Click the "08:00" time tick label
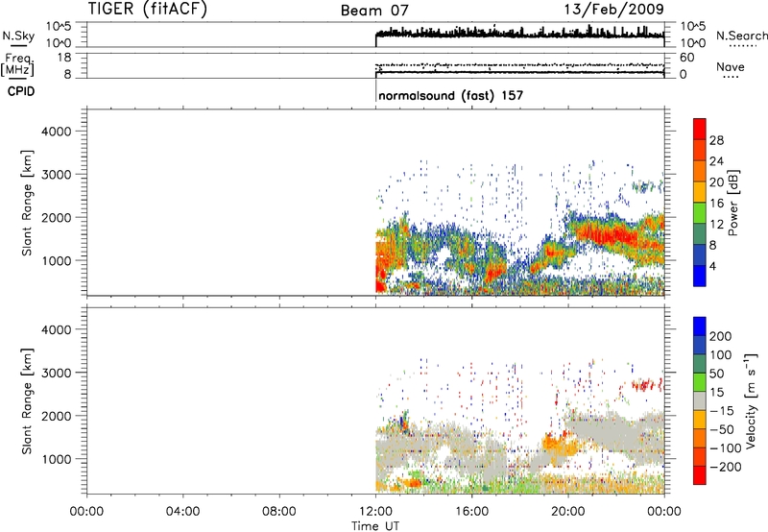Image resolution: width=768 pixels, height=532 pixels. point(278,512)
